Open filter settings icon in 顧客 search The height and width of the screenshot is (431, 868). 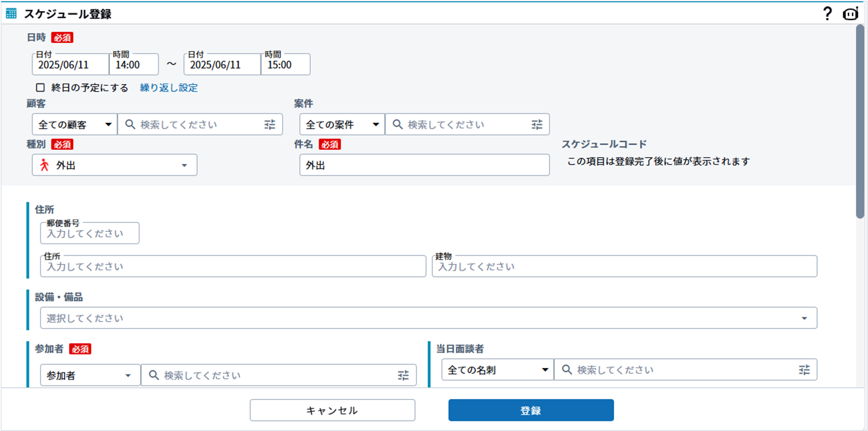pos(270,124)
